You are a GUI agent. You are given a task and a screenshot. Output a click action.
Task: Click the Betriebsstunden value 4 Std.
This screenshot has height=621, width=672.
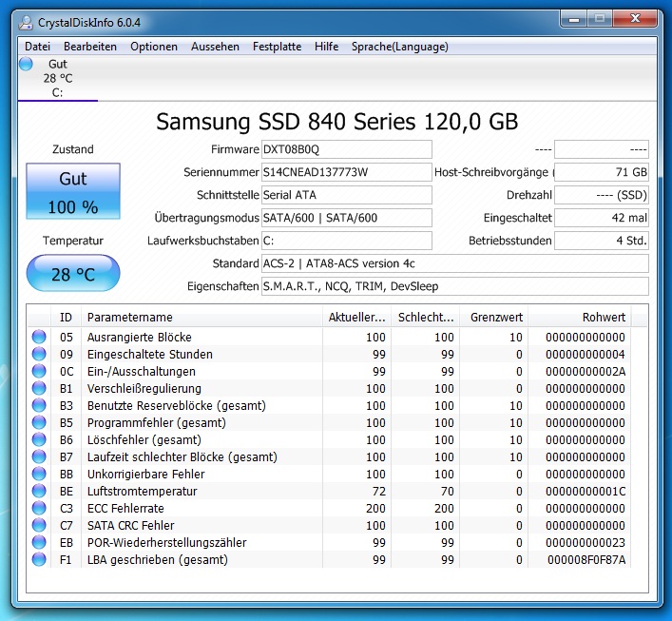tap(602, 241)
